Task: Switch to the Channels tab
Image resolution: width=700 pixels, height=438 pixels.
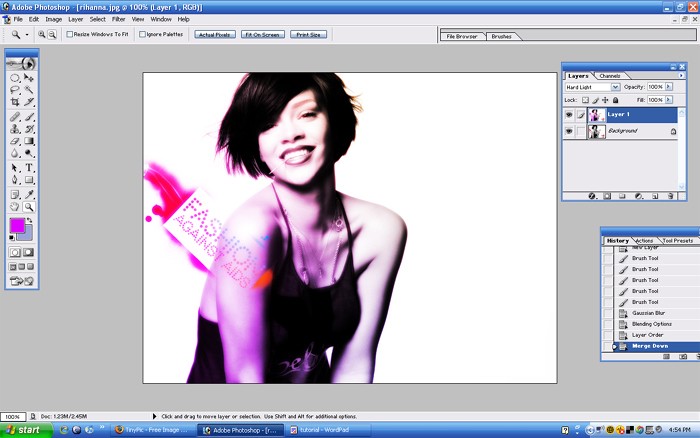Action: 609,76
